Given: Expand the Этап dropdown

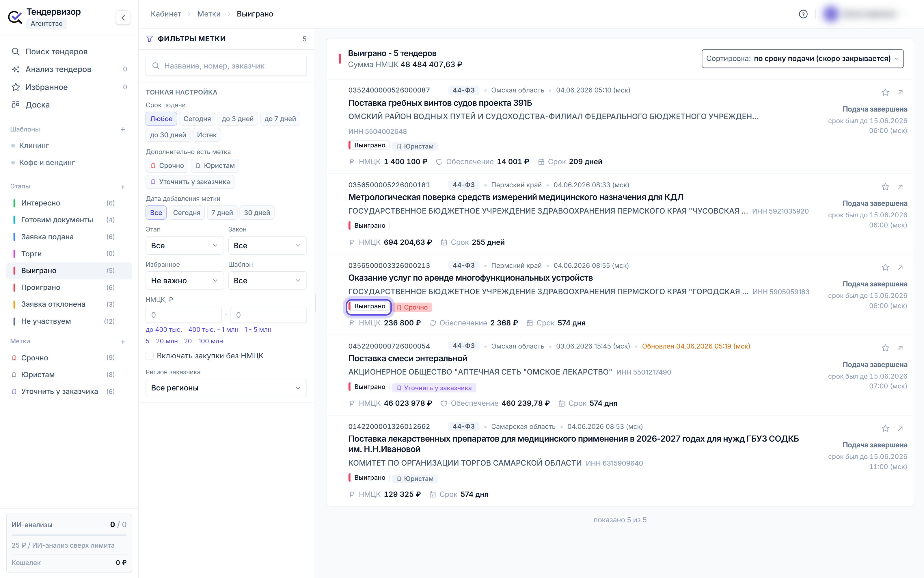Looking at the screenshot, I should tap(185, 245).
